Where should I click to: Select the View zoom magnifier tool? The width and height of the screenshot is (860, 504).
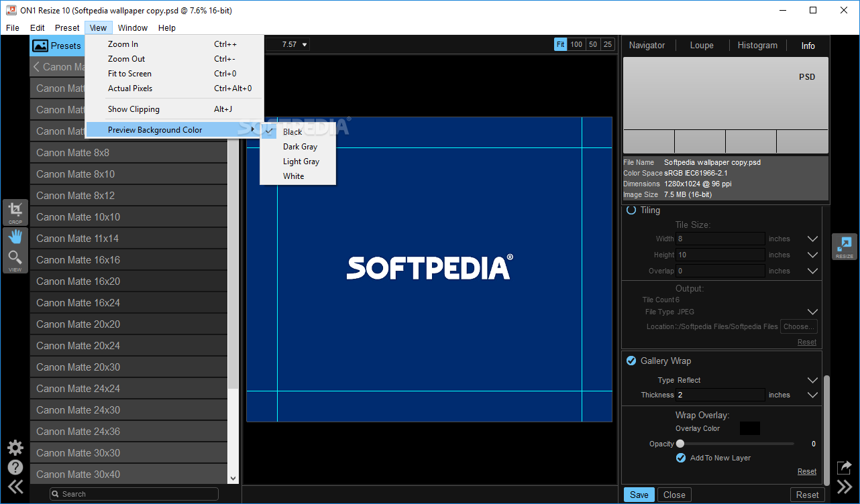pos(15,260)
